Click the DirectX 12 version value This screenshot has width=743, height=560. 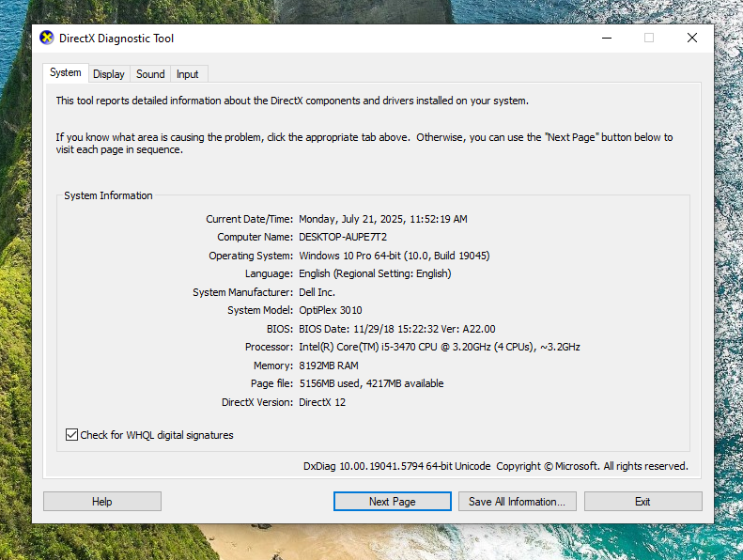coord(322,402)
